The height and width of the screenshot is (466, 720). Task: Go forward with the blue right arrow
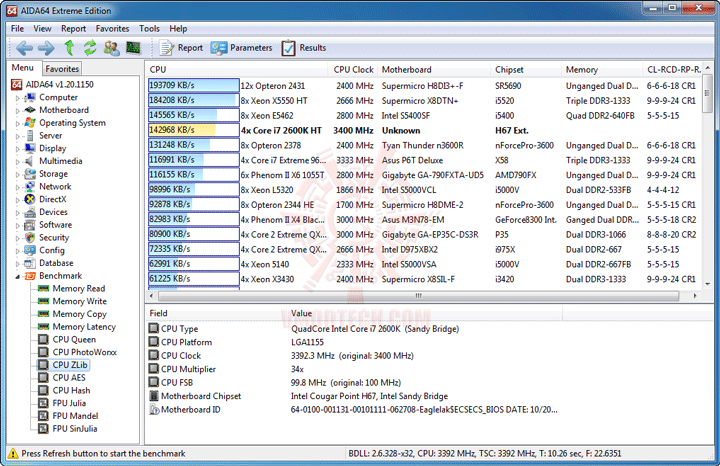[46, 48]
